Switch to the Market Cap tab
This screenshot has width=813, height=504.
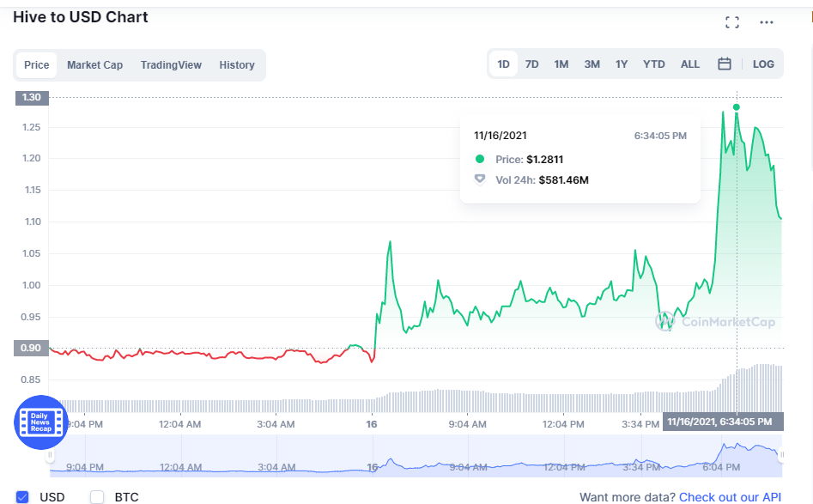click(x=95, y=64)
